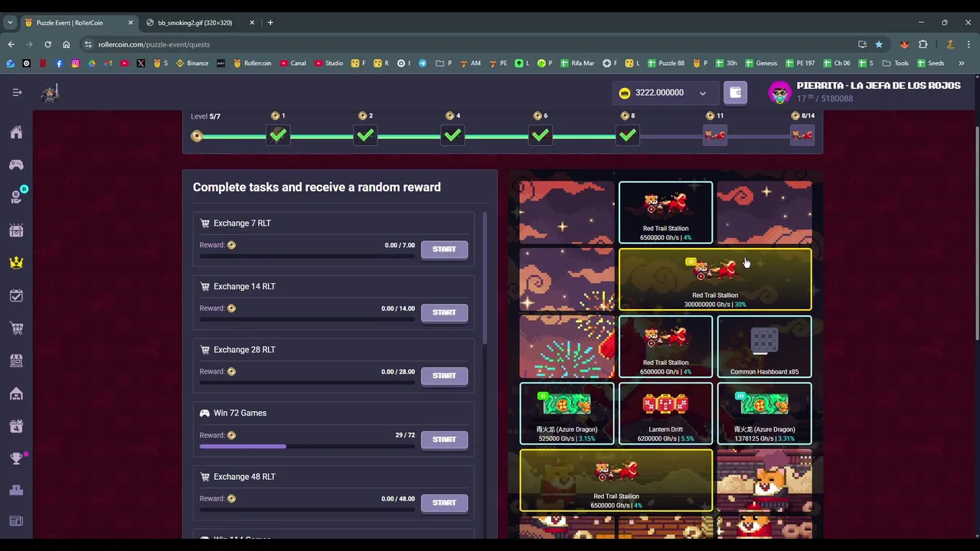This screenshot has height=551, width=980.
Task: Click the coin-in-hand sidebar icon with R badge
Action: pyautogui.click(x=16, y=197)
